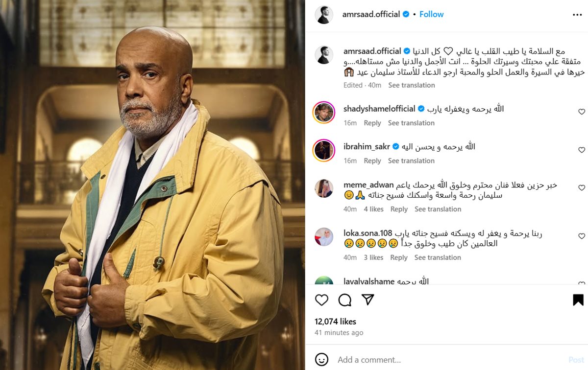Like ibrahim_sakr's comment with heart

pos(582,150)
